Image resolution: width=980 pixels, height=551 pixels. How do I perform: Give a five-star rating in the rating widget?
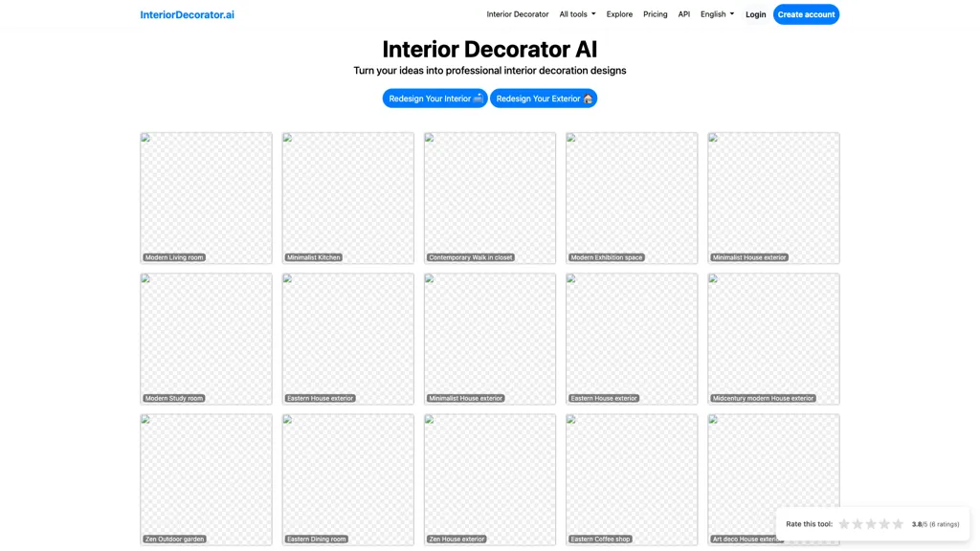click(x=898, y=523)
